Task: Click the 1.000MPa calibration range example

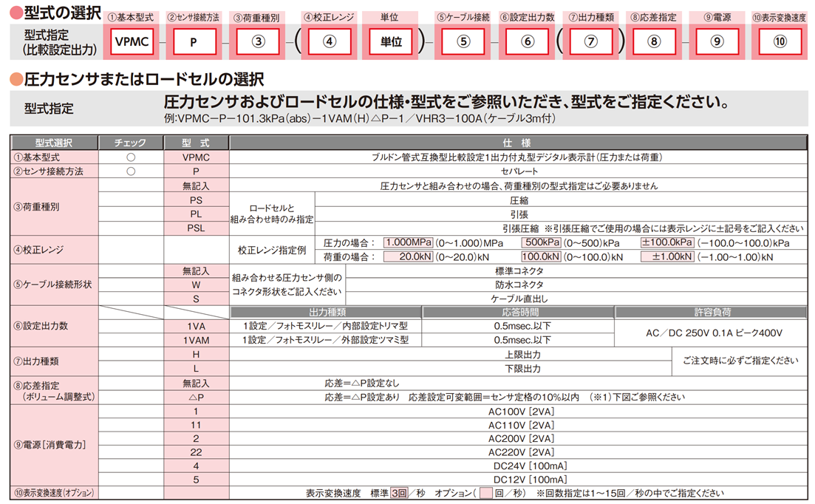Action: tap(409, 242)
